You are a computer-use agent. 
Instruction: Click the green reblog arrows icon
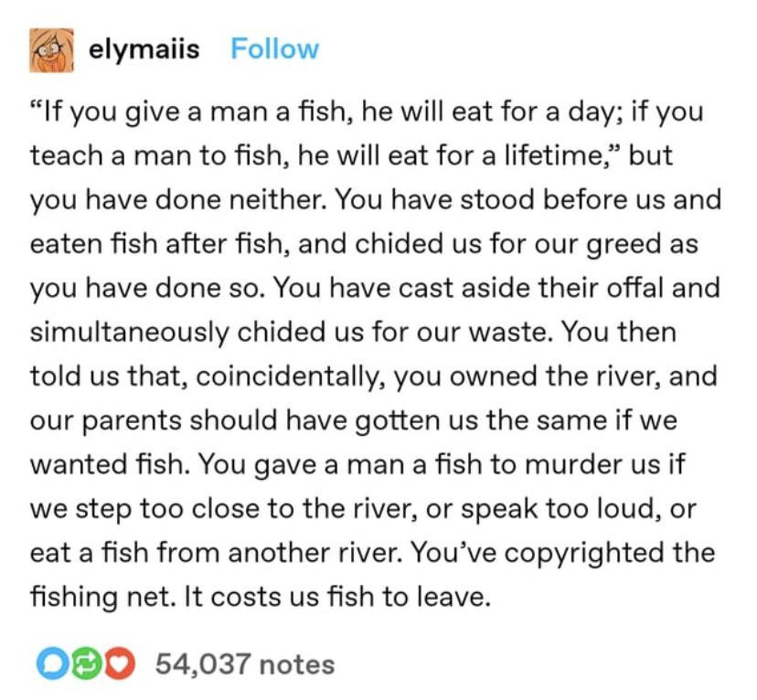pos(86,664)
